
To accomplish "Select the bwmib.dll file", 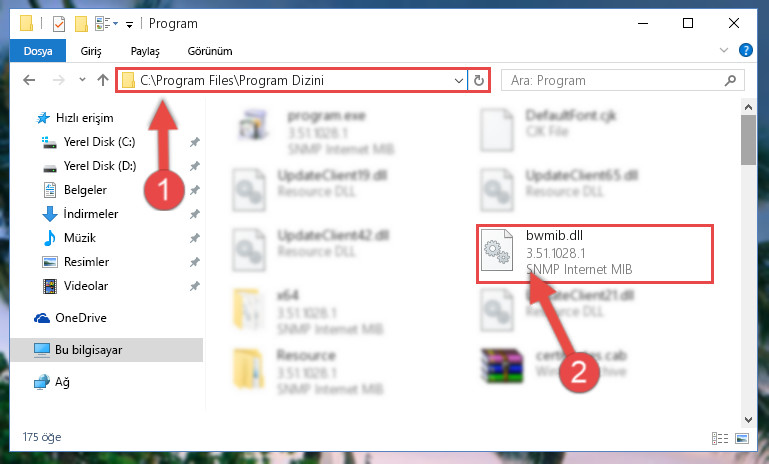I will point(594,254).
